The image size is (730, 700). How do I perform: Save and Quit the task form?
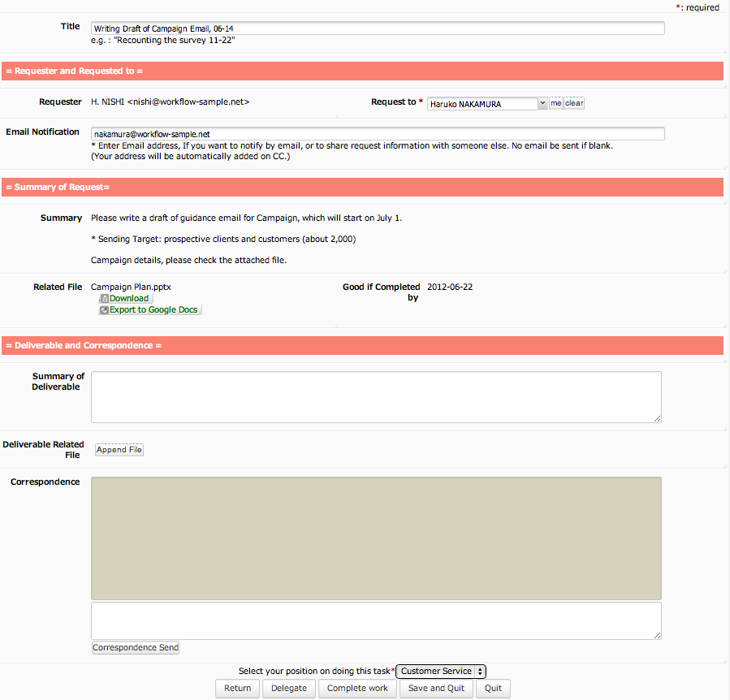click(x=436, y=688)
